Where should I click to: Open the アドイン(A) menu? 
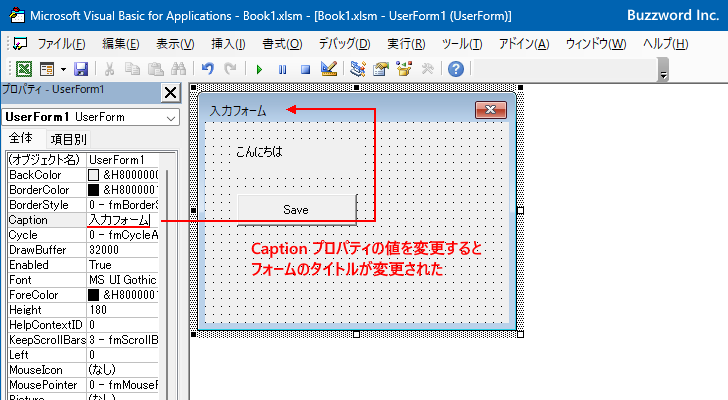coord(524,44)
